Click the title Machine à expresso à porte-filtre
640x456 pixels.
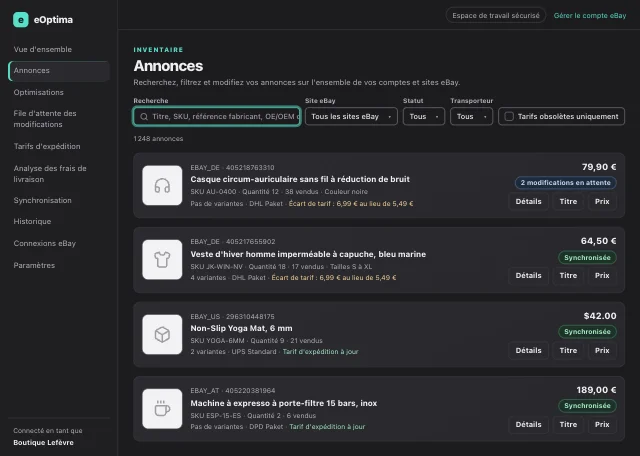[284, 403]
